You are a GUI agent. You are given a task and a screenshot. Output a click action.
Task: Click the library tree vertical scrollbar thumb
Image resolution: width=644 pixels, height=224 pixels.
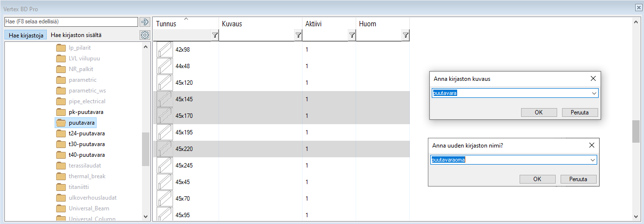point(145,149)
